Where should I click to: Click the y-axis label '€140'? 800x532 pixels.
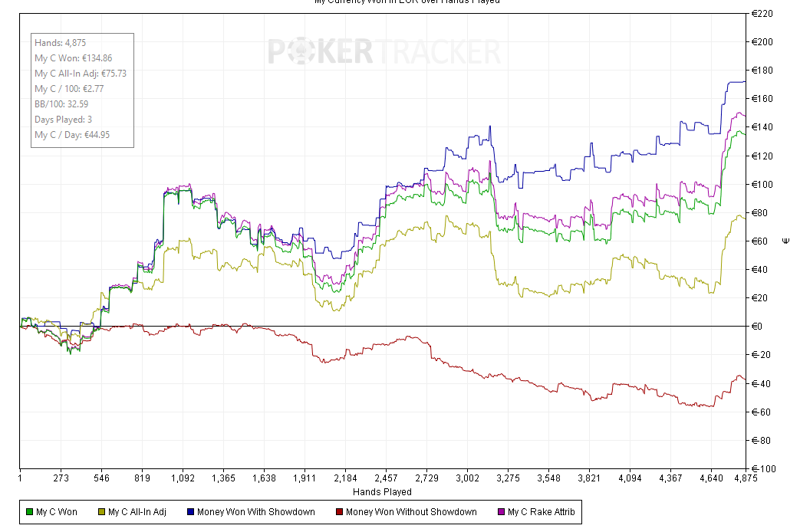pyautogui.click(x=762, y=127)
